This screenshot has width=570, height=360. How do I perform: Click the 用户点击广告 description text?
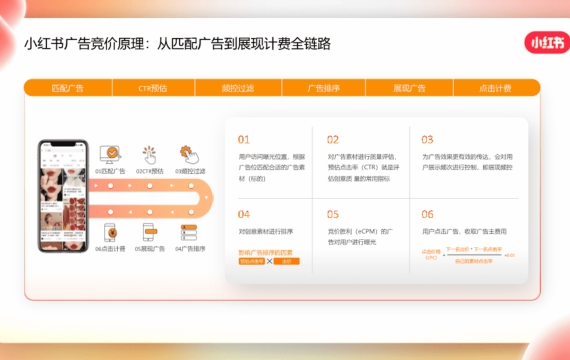pyautogui.click(x=464, y=231)
